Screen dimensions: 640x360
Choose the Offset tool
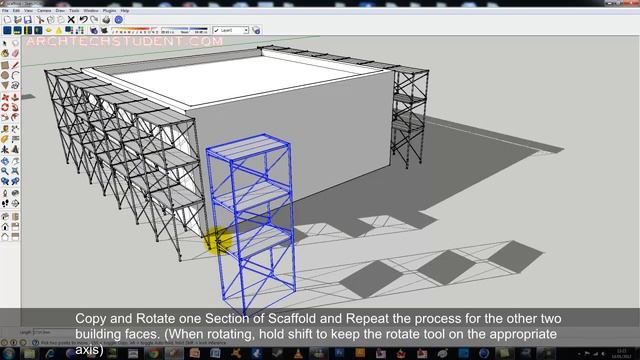(x=15, y=118)
